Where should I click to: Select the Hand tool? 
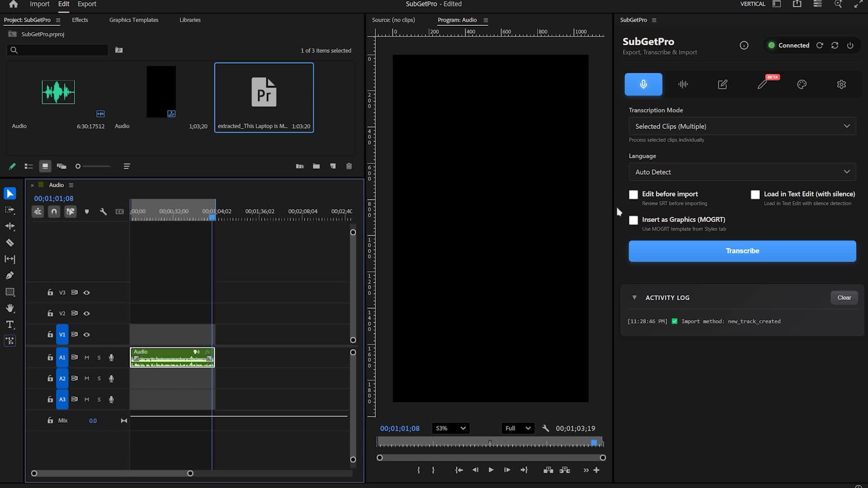[x=9, y=308]
